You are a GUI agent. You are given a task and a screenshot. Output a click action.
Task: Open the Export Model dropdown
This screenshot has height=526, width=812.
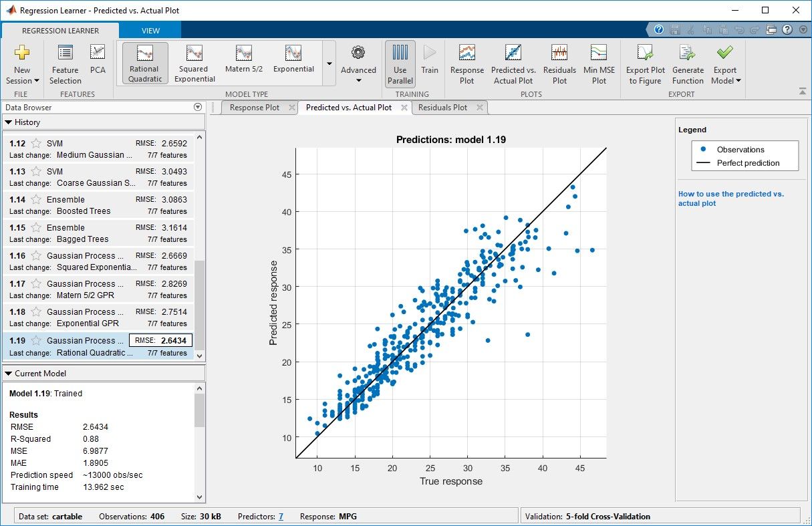[725, 63]
